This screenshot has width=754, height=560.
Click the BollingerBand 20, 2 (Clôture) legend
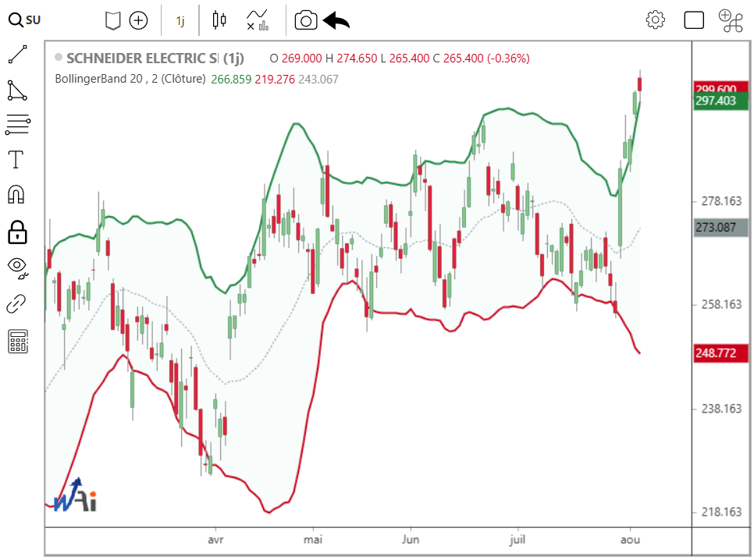pyautogui.click(x=130, y=79)
